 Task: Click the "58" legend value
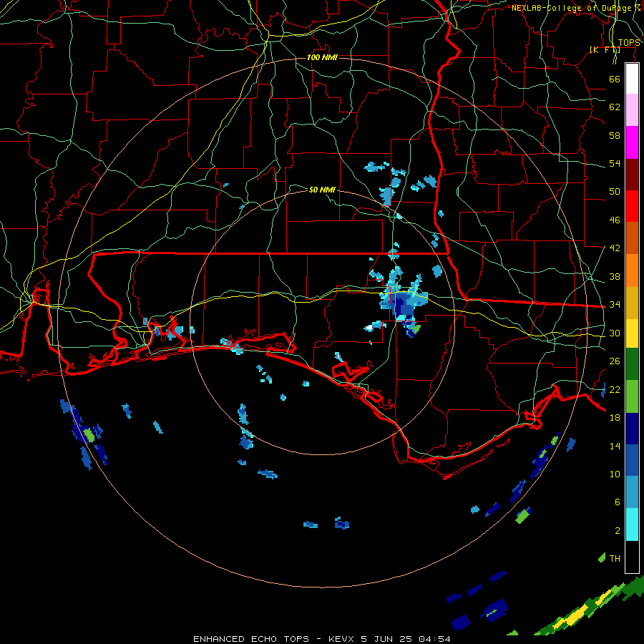(615, 135)
